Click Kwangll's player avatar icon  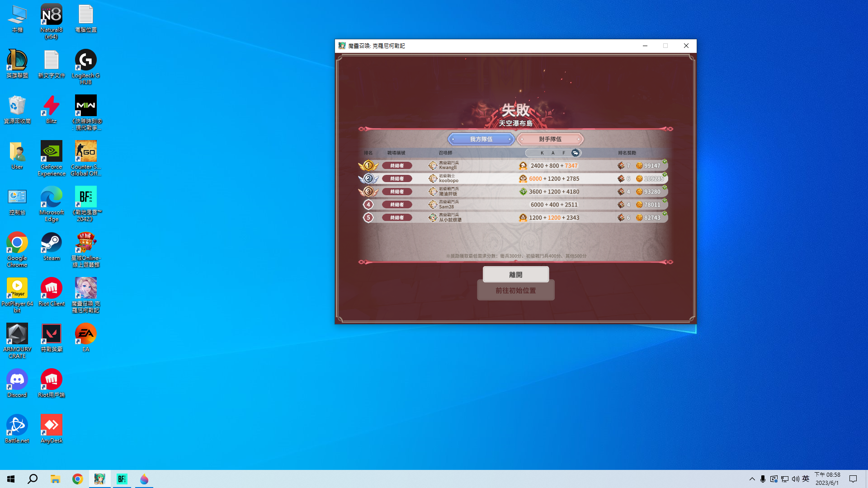433,166
